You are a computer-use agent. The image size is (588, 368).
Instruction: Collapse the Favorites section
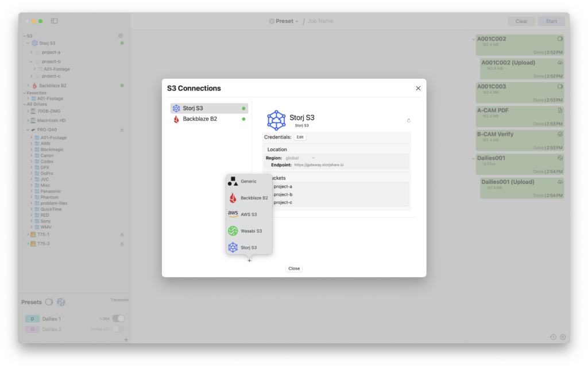tap(24, 93)
